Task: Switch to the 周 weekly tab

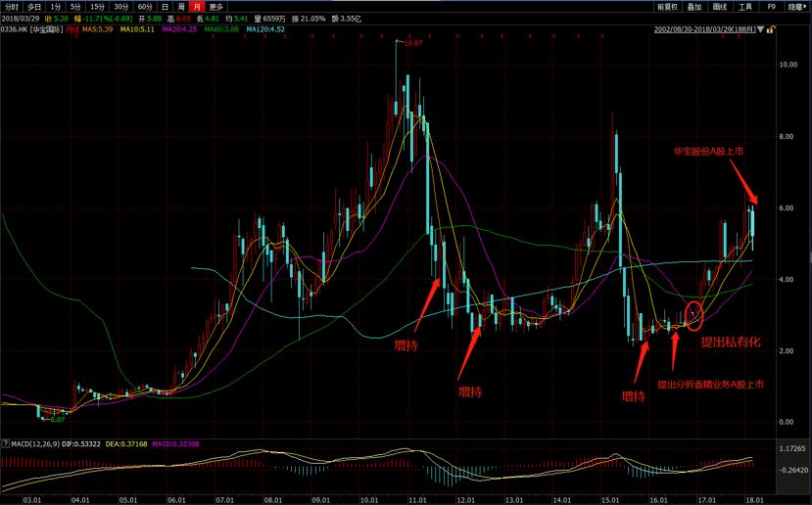Action: [181, 7]
